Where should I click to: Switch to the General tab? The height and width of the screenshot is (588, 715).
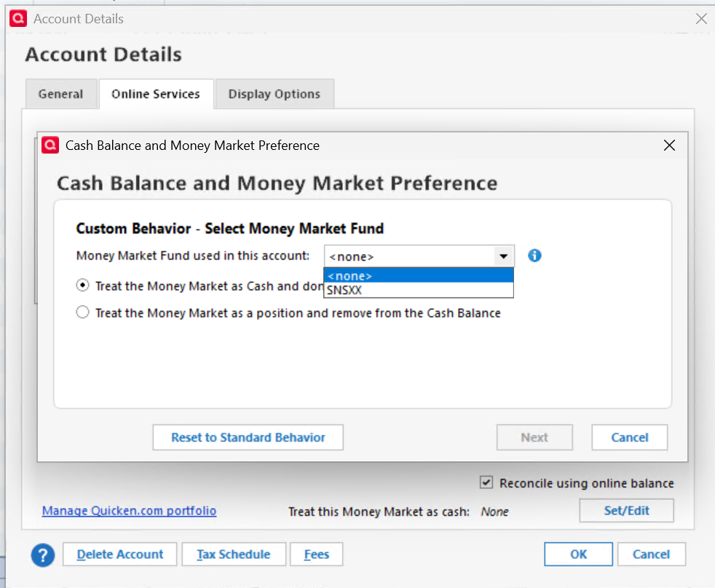point(61,94)
